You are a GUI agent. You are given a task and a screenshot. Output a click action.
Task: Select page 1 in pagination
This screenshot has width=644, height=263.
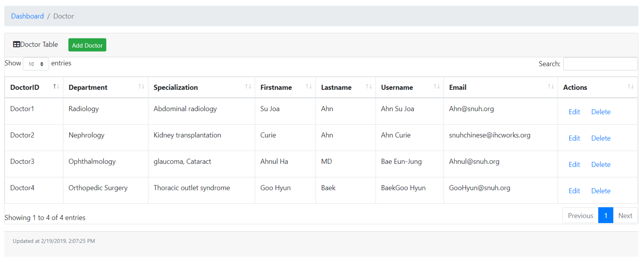tap(605, 216)
